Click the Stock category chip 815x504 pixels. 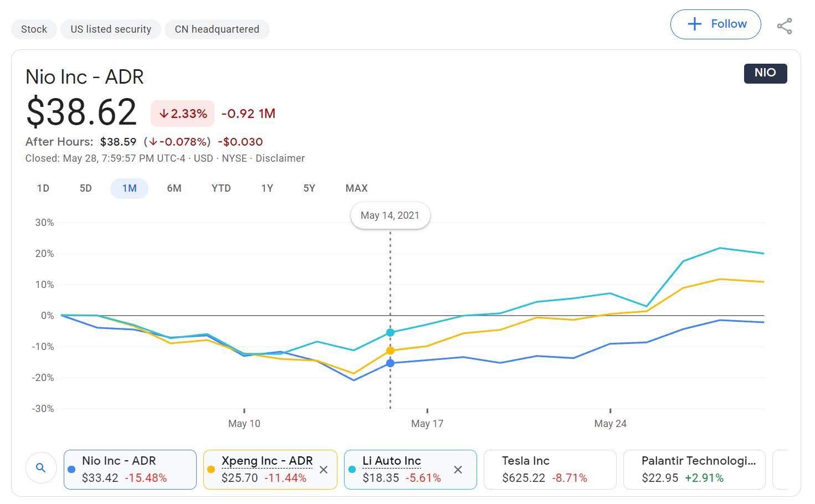pos(34,29)
